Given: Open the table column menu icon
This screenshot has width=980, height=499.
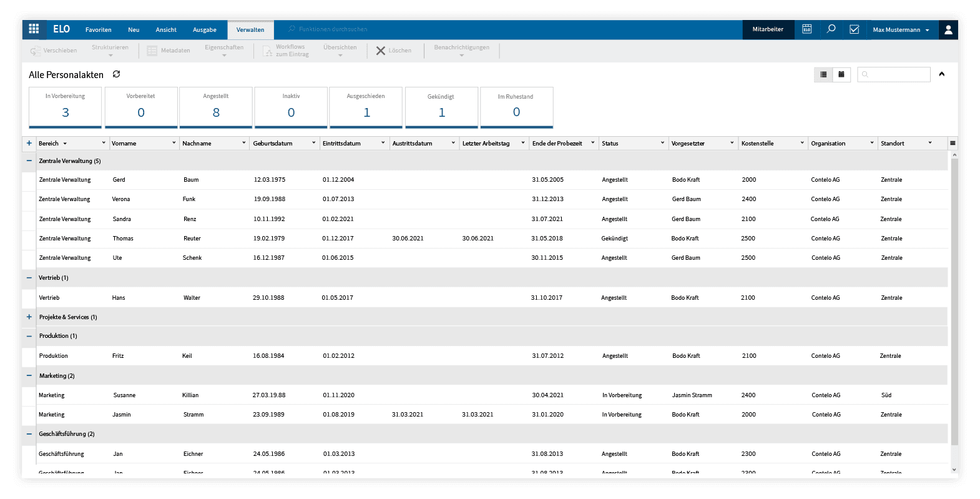Looking at the screenshot, I should click(x=953, y=143).
